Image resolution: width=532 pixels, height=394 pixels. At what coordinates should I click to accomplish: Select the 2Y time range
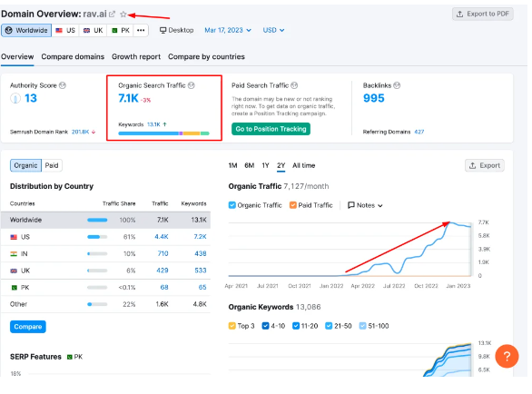[x=281, y=165]
